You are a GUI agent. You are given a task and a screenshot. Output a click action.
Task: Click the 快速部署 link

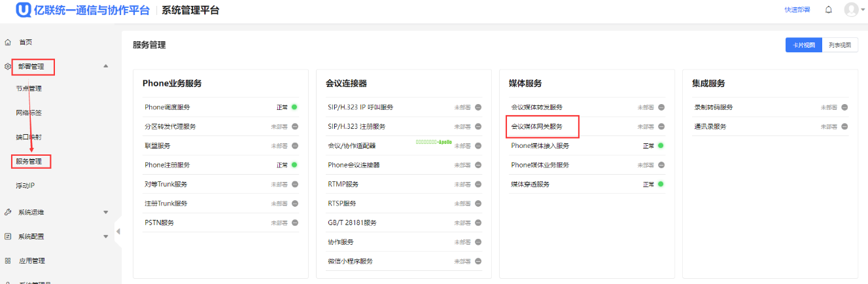tap(797, 10)
